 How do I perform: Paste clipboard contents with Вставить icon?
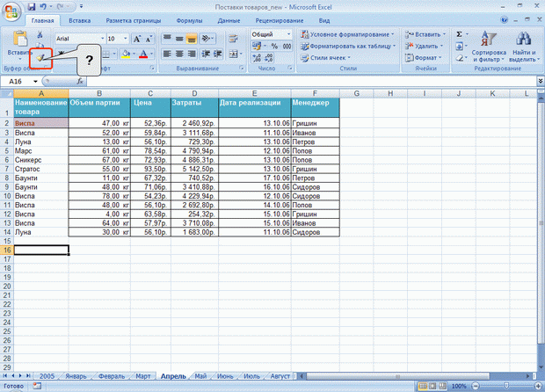20,39
